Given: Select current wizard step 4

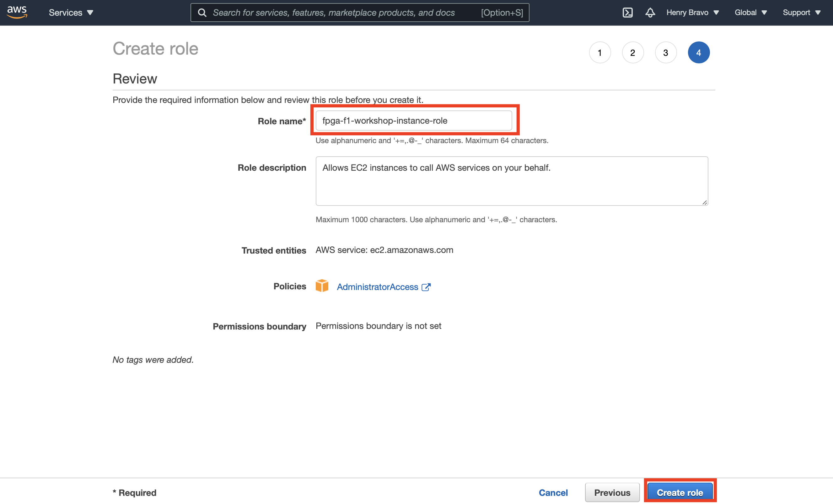Looking at the screenshot, I should point(698,52).
